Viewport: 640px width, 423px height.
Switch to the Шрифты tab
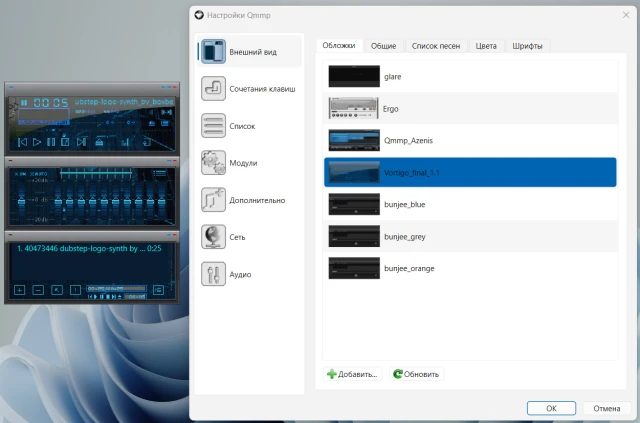527,46
